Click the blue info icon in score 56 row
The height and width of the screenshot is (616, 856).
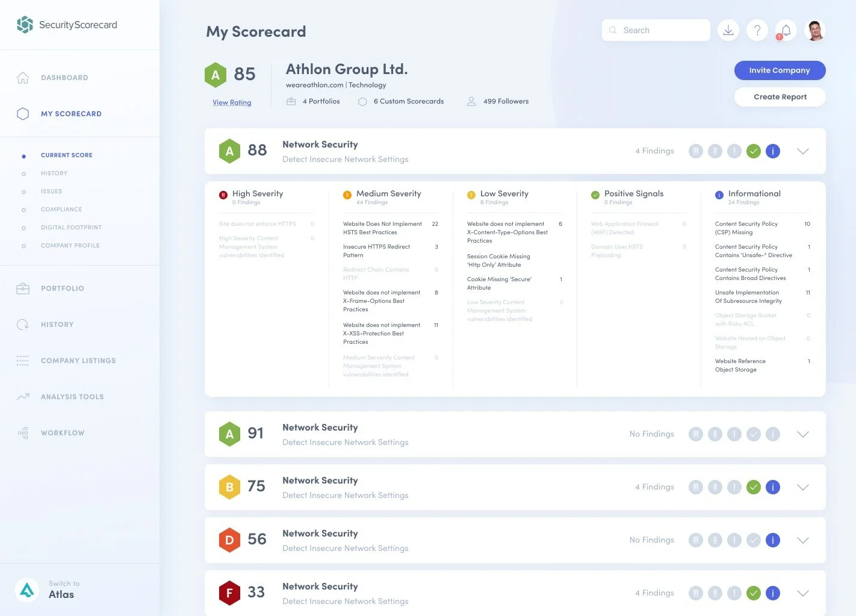tap(773, 540)
